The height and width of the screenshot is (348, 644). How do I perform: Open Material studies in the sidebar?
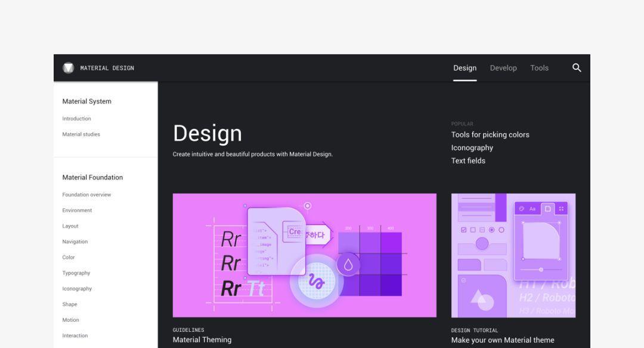pos(81,134)
